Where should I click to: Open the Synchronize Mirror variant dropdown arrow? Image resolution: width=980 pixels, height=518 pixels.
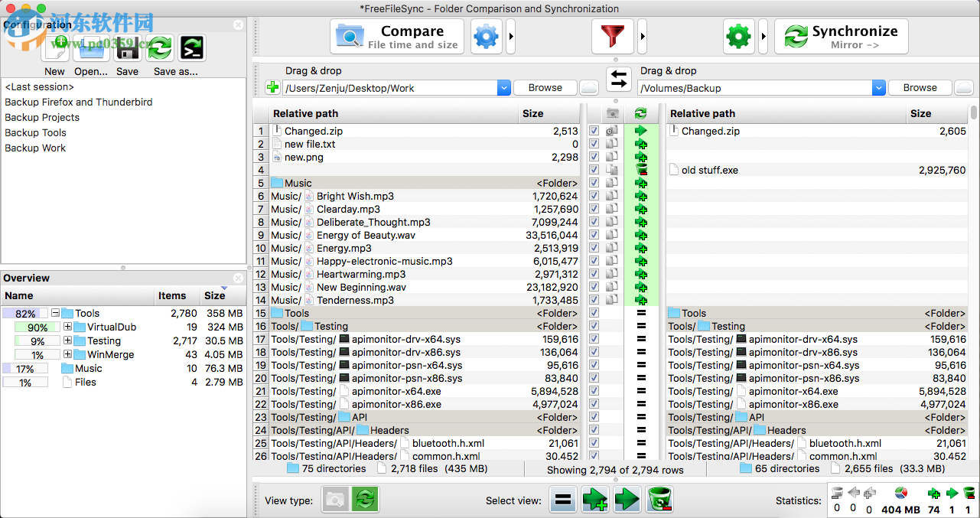tap(763, 36)
